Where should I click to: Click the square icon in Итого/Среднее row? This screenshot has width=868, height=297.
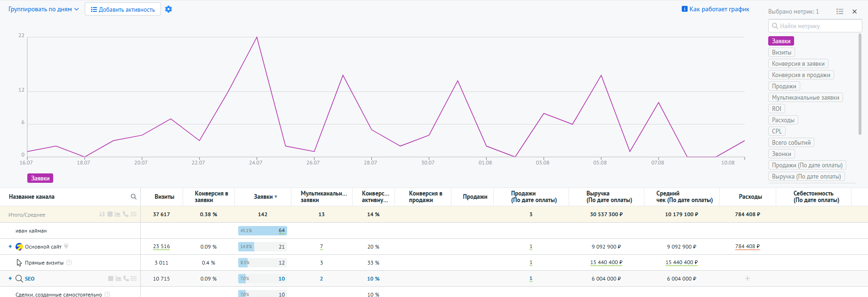tap(110, 214)
